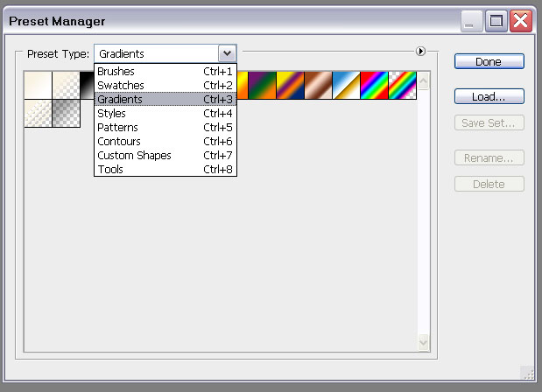Select the opaque rainbow spectrum gradient thumbnail

[x=374, y=85]
